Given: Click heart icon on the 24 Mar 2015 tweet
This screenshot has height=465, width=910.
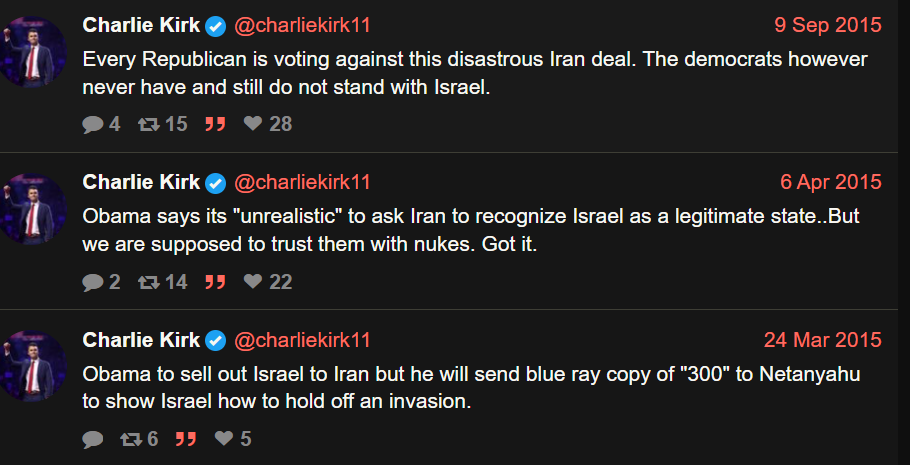Looking at the screenshot, I should coord(224,439).
